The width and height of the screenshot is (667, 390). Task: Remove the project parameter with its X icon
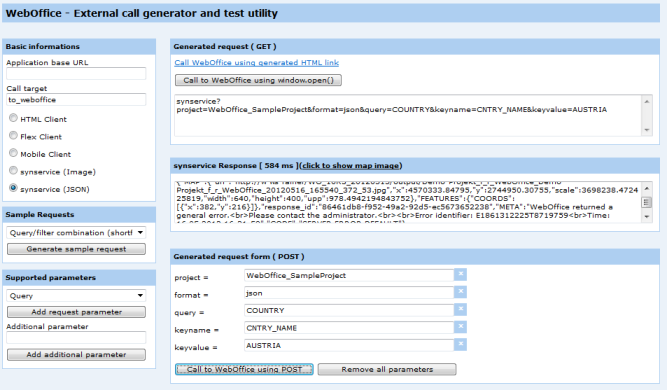pos(460,274)
